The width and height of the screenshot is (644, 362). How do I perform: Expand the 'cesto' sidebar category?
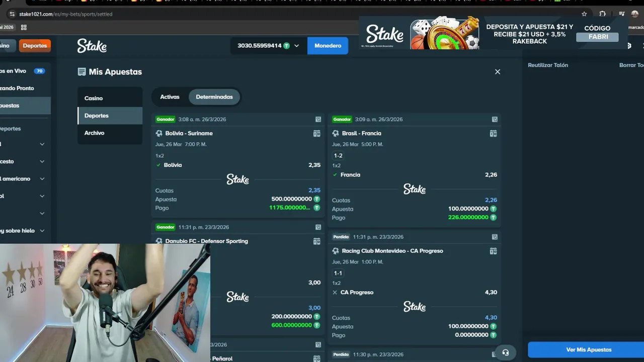point(24,161)
